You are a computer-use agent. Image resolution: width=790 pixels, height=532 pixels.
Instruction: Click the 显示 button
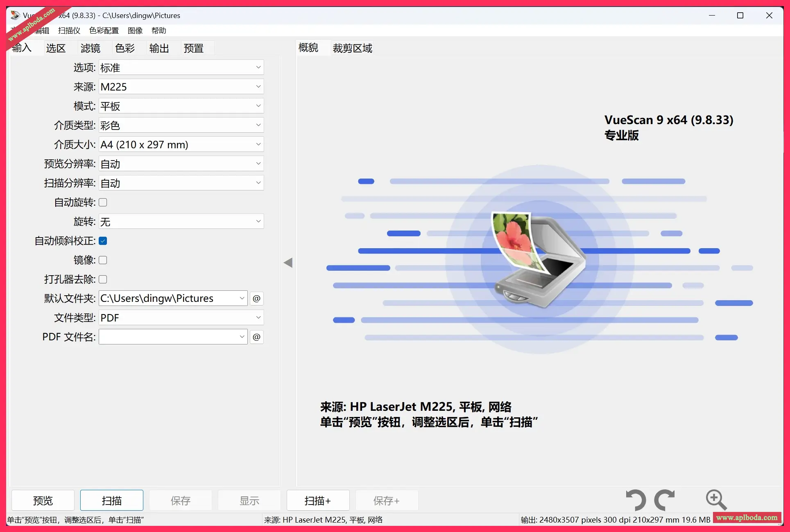(249, 500)
